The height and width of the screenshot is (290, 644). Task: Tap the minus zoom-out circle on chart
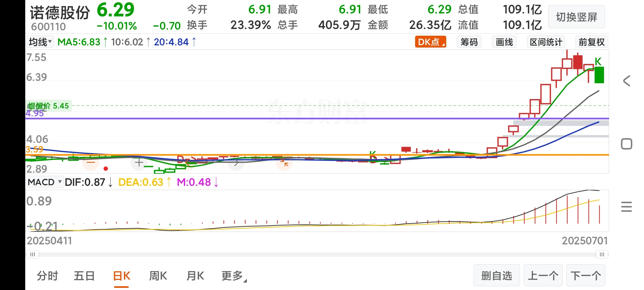pyautogui.click(x=91, y=162)
